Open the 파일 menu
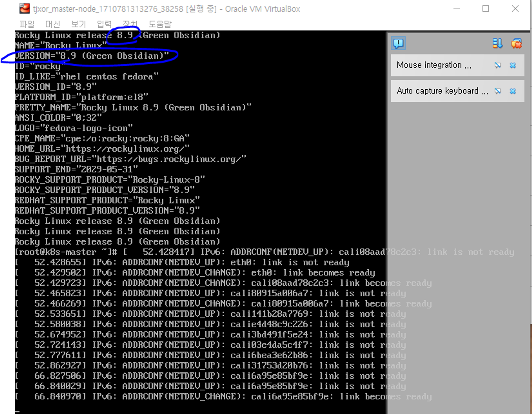 point(27,24)
